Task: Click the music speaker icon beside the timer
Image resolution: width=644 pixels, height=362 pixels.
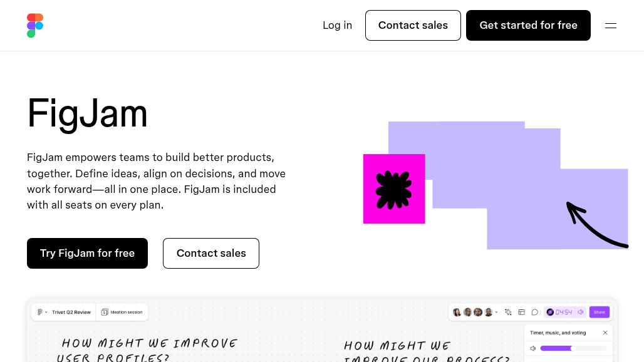Action: coord(581,312)
